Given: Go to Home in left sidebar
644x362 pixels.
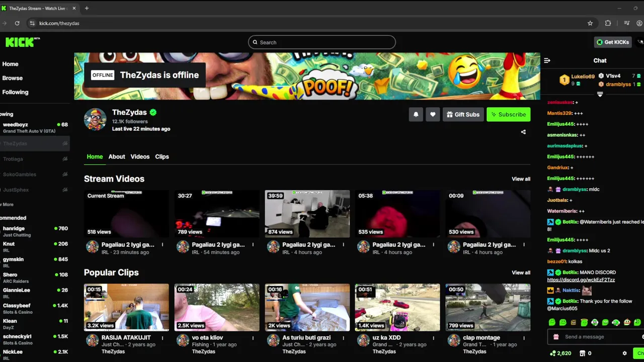Looking at the screenshot, I should [10, 64].
